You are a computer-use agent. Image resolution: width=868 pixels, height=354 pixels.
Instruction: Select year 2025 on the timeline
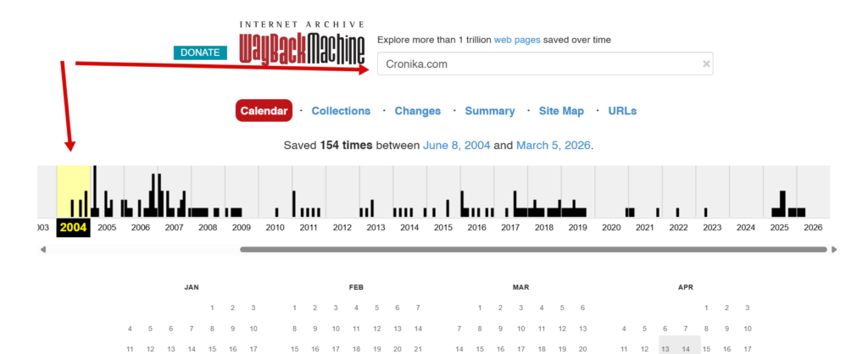[x=780, y=227]
